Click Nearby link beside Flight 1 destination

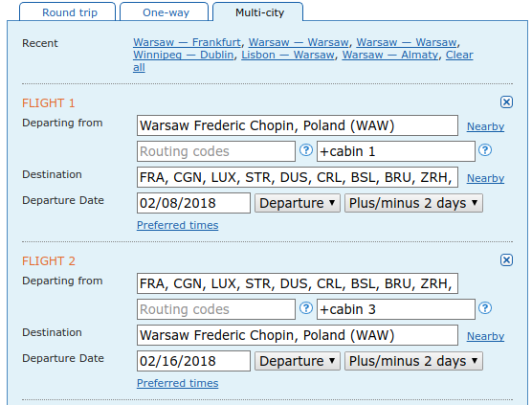click(485, 178)
